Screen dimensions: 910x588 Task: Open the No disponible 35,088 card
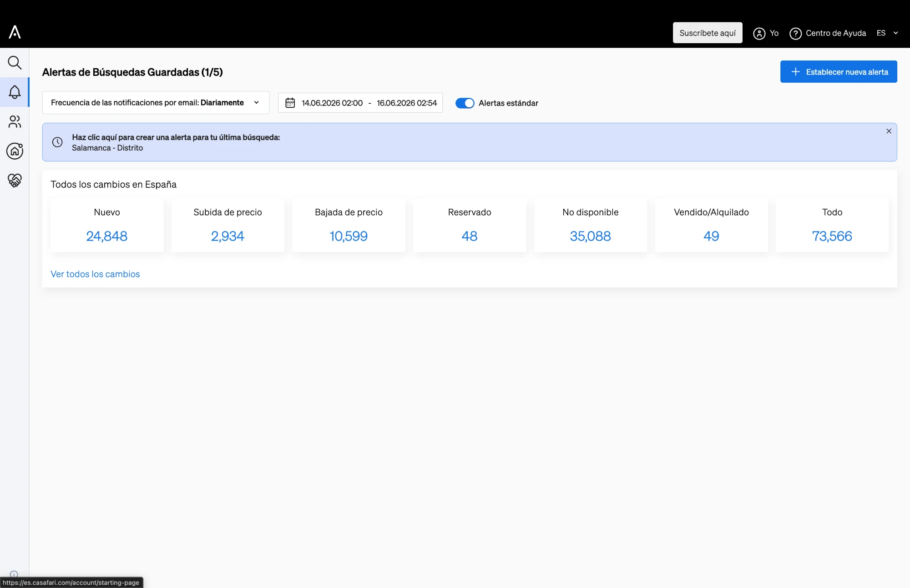(590, 225)
